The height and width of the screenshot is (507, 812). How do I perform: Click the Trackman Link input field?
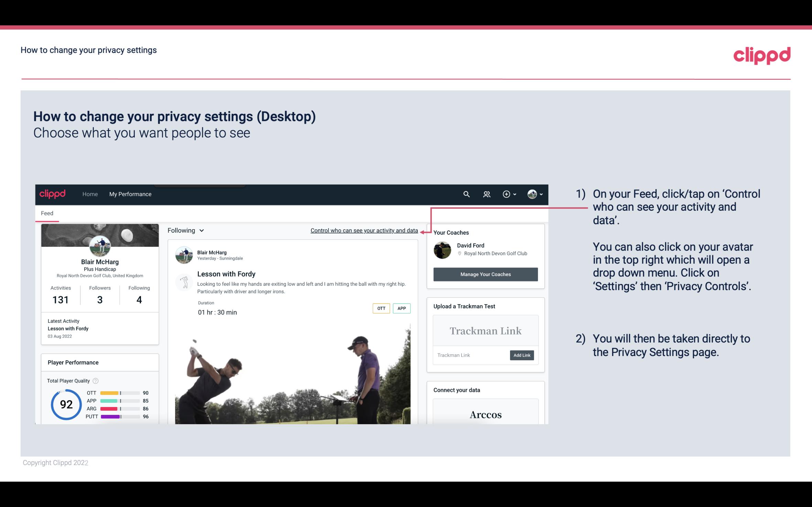470,355
